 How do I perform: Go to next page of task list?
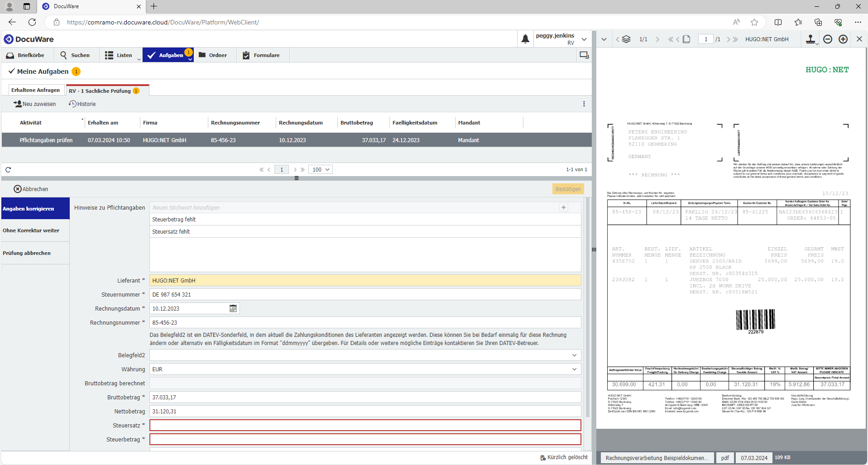(x=295, y=170)
